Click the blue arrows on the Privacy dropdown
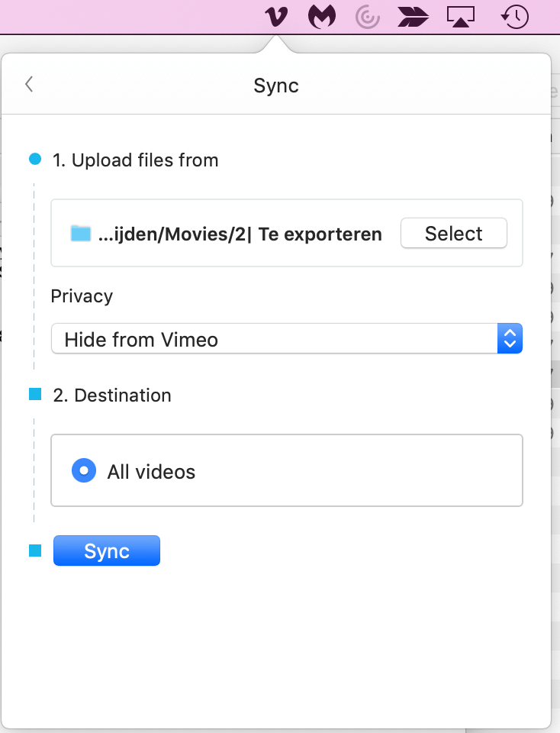This screenshot has width=560, height=733. tap(510, 339)
